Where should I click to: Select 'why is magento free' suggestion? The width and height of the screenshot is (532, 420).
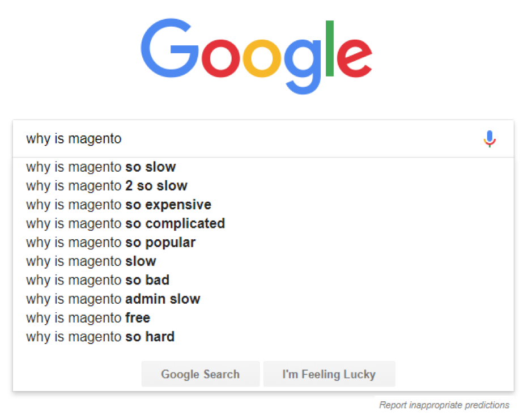(x=88, y=318)
